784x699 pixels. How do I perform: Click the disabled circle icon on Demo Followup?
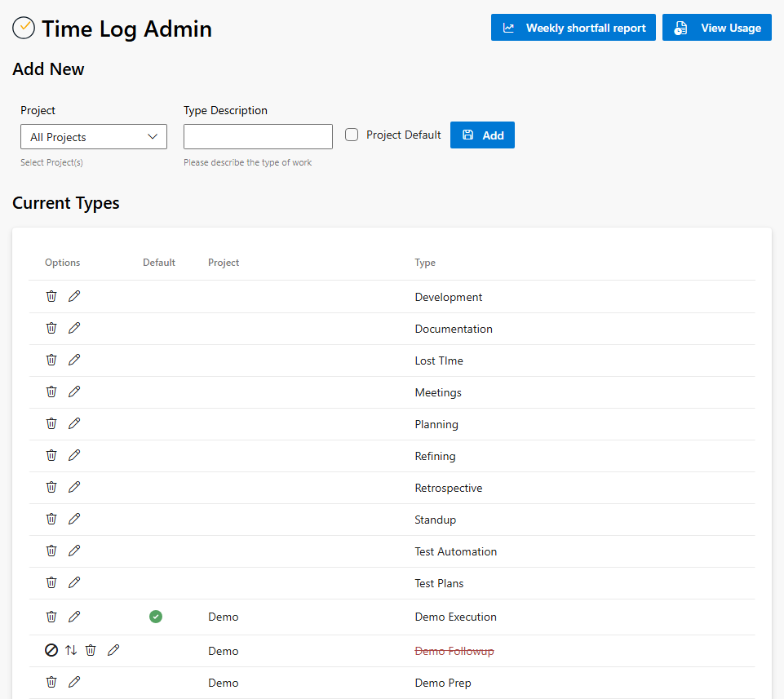click(51, 650)
